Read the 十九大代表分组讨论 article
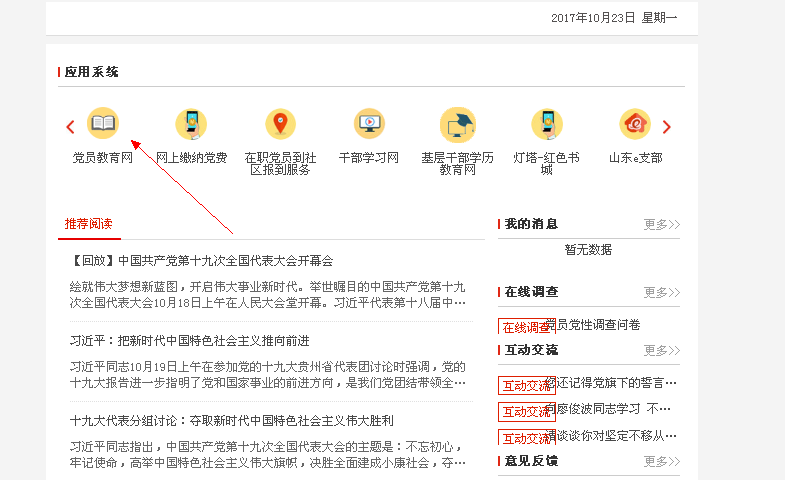This screenshot has height=480, width=785. pyautogui.click(x=232, y=421)
